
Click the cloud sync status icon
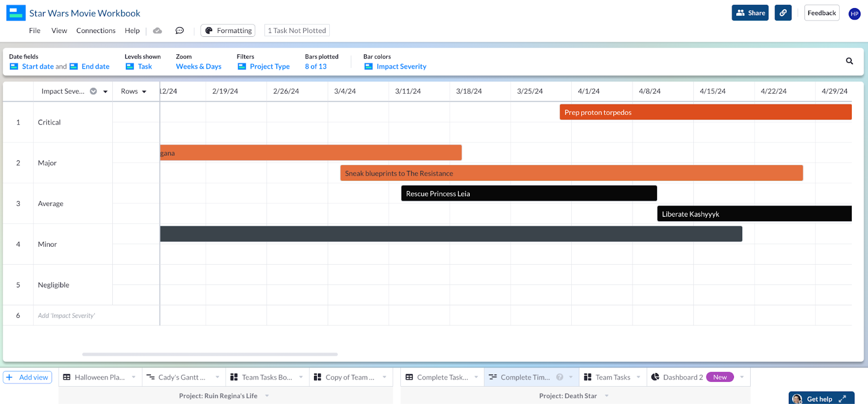tap(157, 31)
